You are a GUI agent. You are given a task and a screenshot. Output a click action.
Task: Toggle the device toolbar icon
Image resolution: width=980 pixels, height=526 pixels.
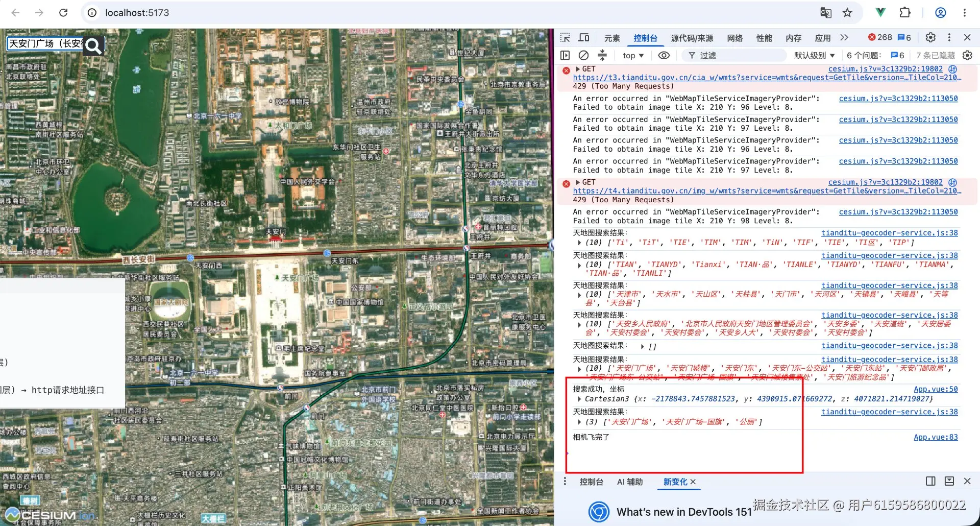tap(584, 38)
